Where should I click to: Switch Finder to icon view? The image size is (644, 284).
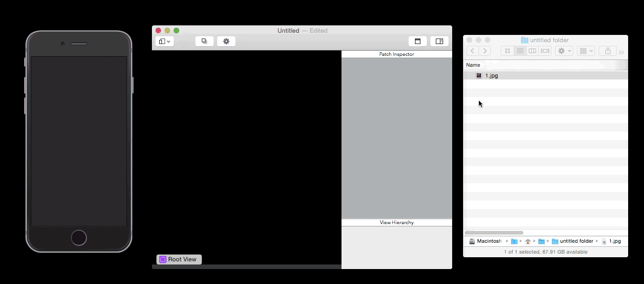(507, 51)
